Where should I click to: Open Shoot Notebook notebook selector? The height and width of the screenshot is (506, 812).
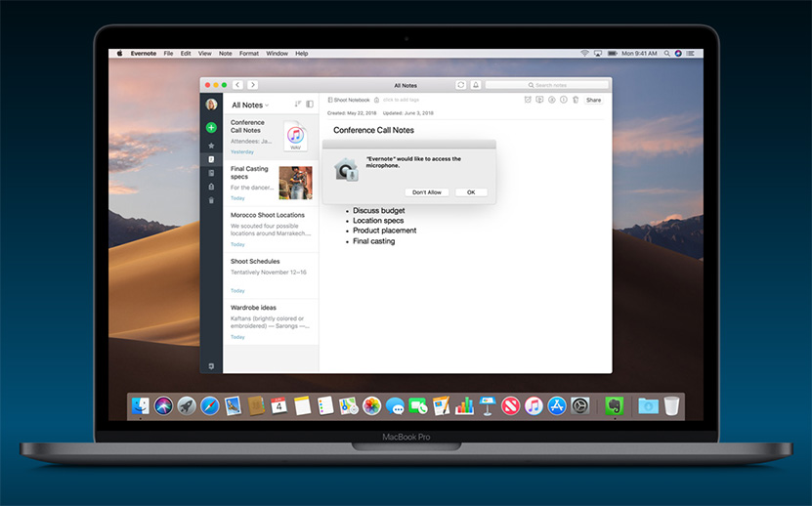pyautogui.click(x=349, y=100)
